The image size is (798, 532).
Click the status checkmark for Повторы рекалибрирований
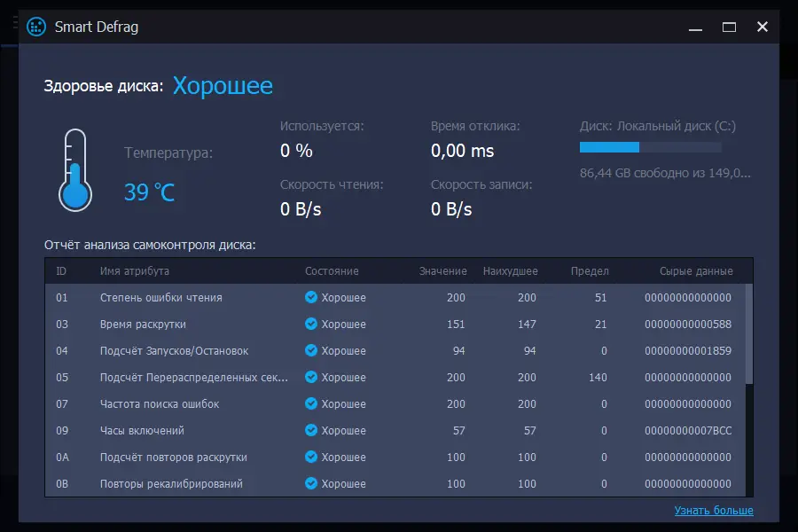pyautogui.click(x=311, y=484)
